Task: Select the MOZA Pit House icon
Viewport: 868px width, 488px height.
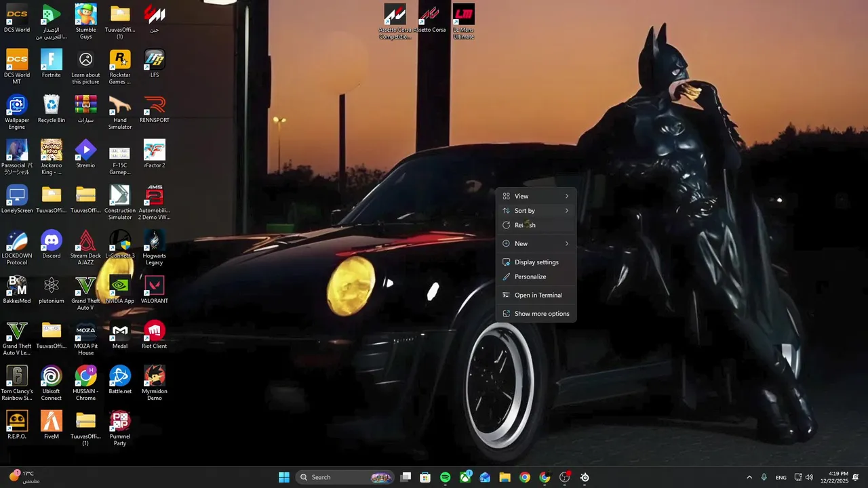Action: coord(85,338)
